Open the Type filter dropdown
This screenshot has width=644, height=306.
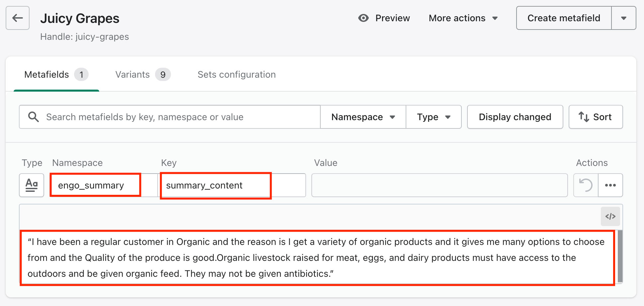[x=434, y=117]
